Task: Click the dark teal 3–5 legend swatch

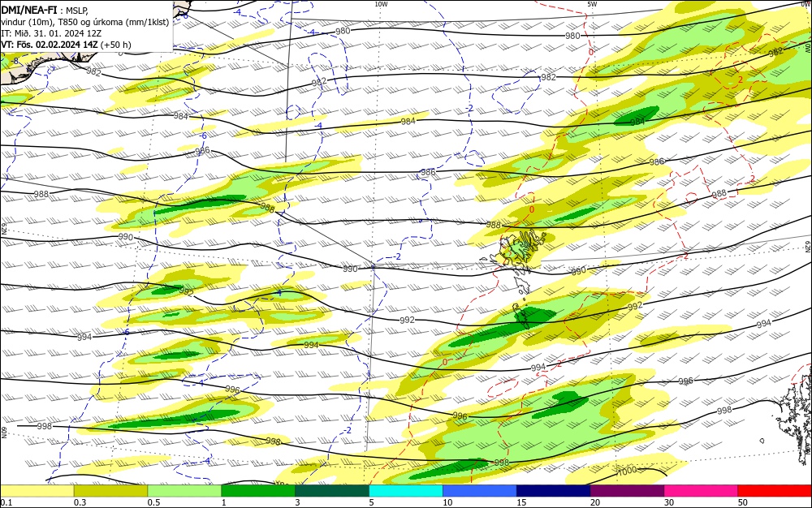Action: click(332, 491)
